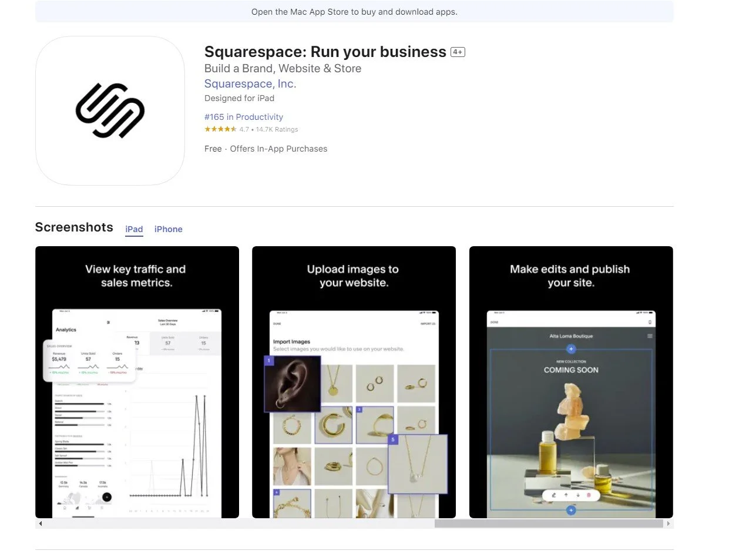The width and height of the screenshot is (756, 557).
Task: Click hamburger menu beside Alta Loma Boutique
Action: point(650,336)
